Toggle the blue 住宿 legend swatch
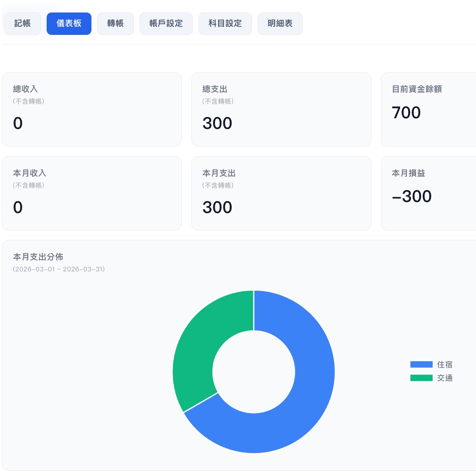This screenshot has width=476, height=476. [x=421, y=364]
